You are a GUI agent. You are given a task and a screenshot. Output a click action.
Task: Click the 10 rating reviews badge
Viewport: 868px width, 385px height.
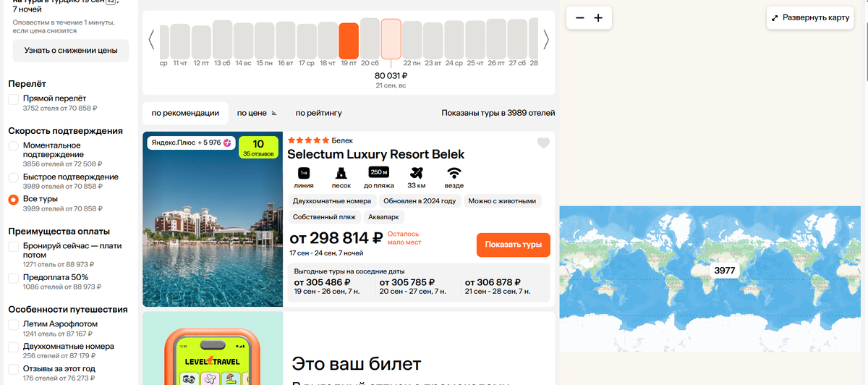(258, 148)
